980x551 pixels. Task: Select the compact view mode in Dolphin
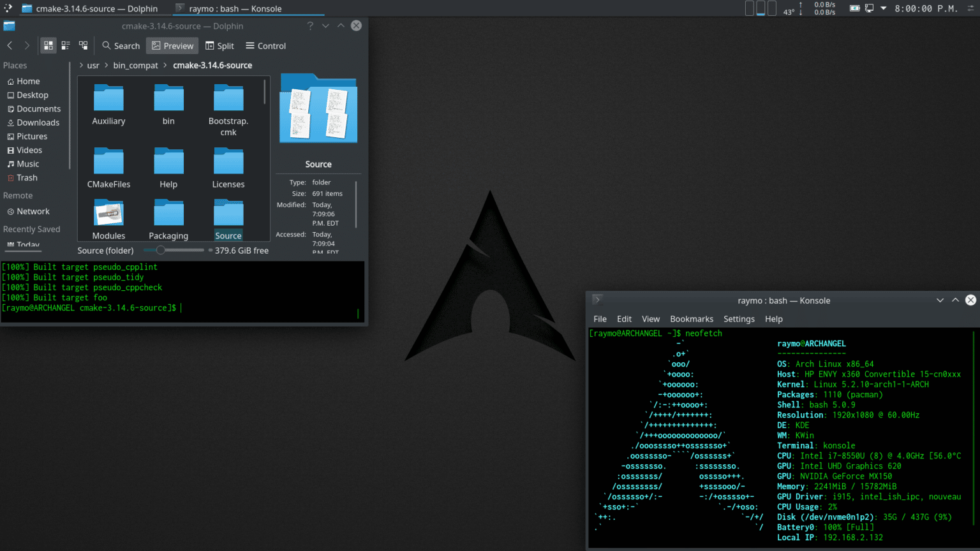click(x=66, y=45)
